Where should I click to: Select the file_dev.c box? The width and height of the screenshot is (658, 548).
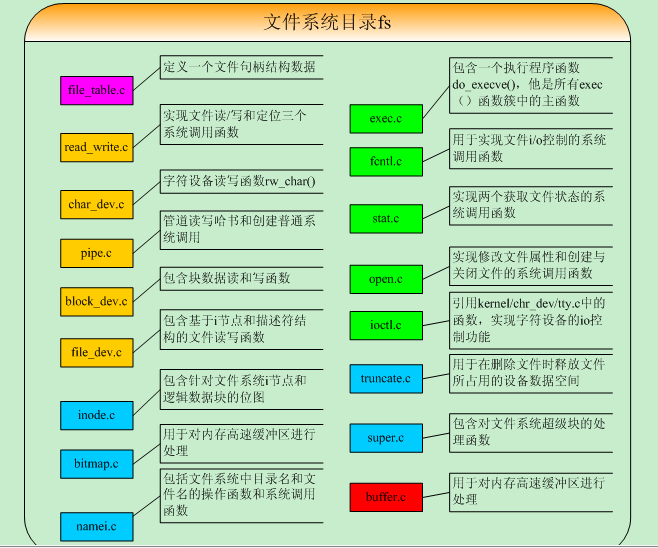coord(97,352)
